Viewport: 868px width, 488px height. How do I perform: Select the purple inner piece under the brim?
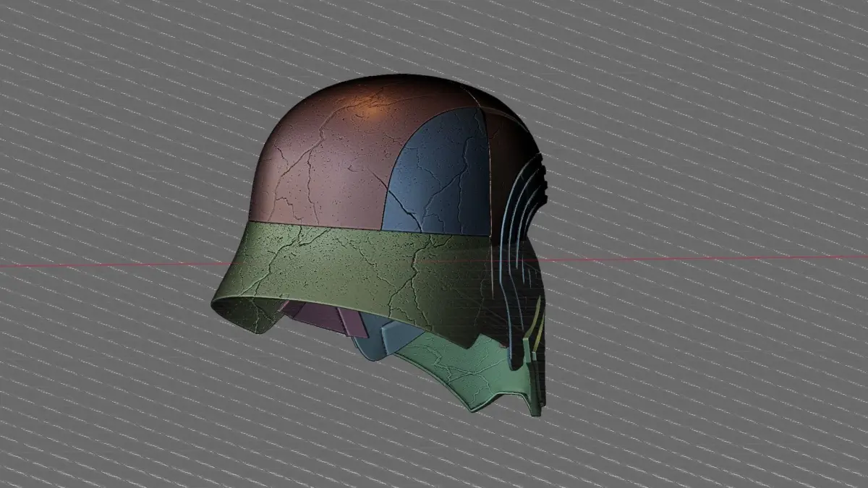(325, 317)
